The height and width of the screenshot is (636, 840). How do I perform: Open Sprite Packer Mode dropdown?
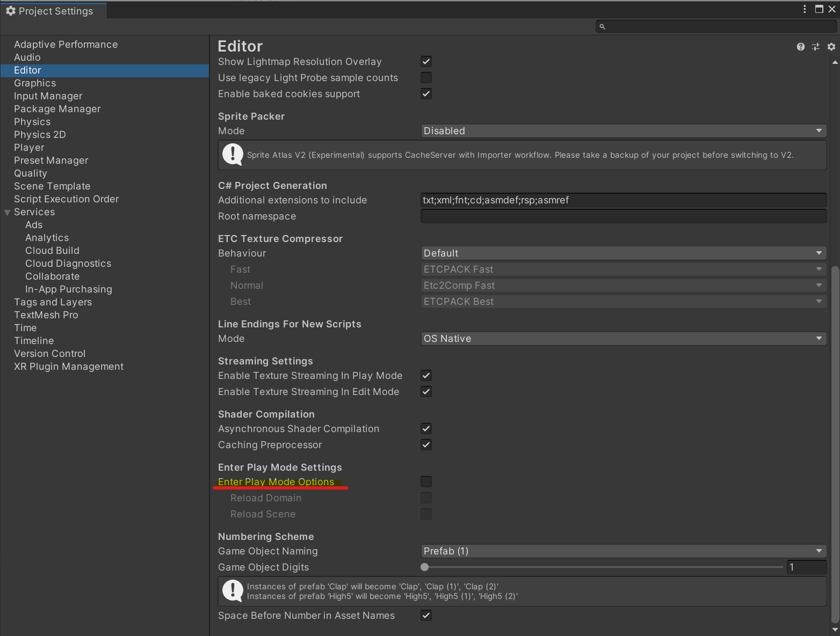pos(623,131)
